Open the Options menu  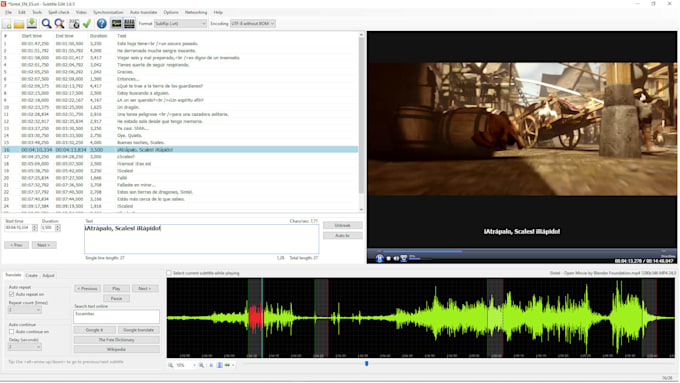pos(171,12)
